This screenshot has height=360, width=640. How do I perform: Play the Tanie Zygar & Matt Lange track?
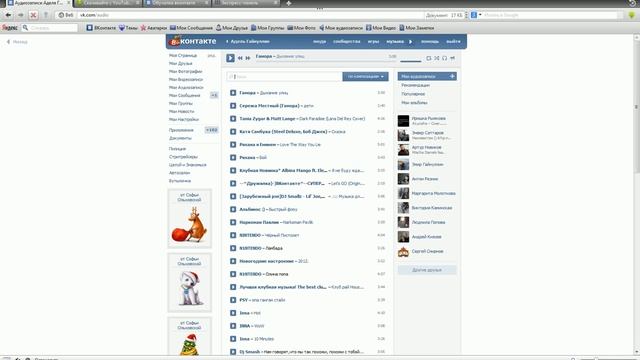pos(233,119)
